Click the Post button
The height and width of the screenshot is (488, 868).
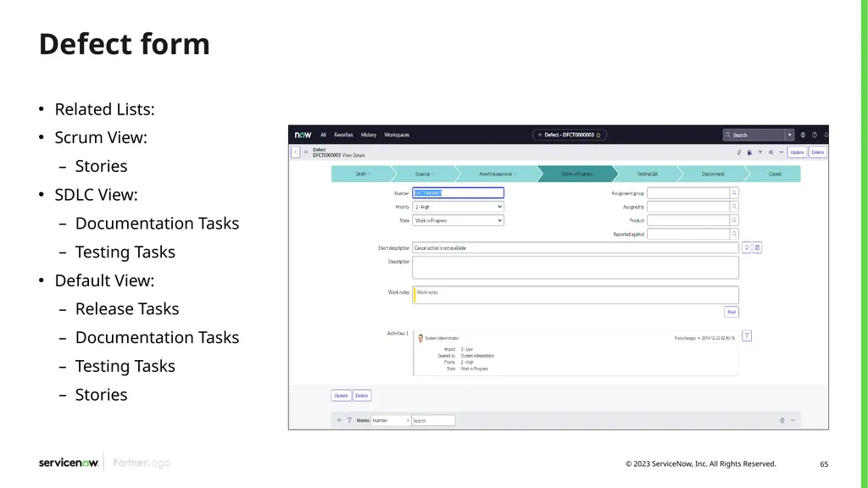pyautogui.click(x=732, y=312)
